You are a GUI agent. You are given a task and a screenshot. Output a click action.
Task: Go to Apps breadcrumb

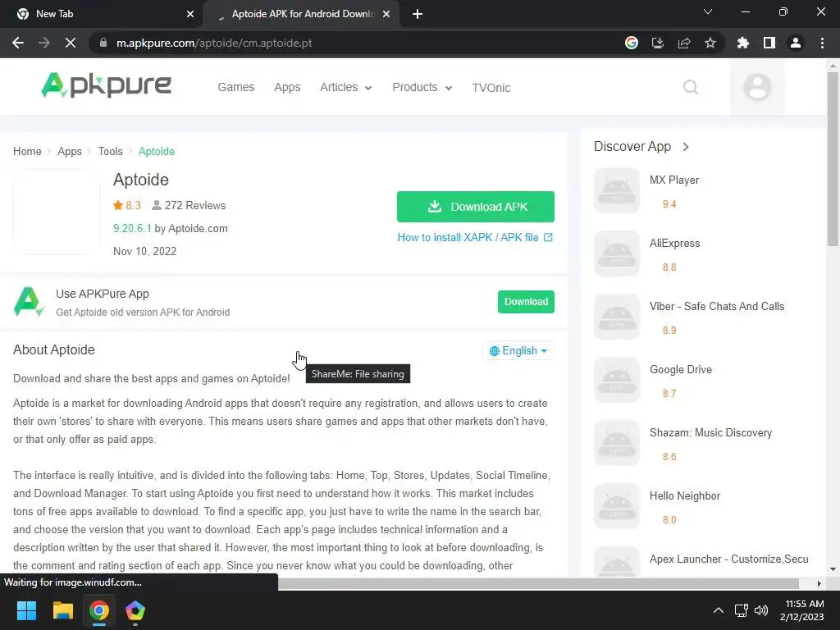point(70,151)
